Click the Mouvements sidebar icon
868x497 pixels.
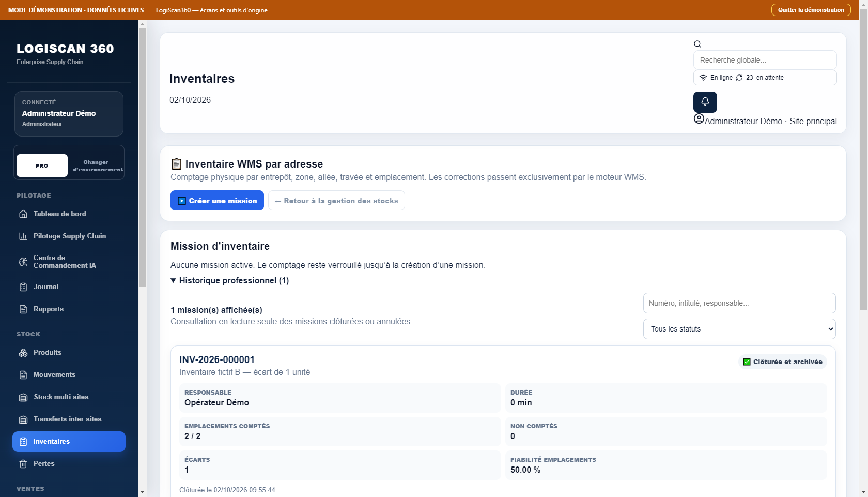23,375
